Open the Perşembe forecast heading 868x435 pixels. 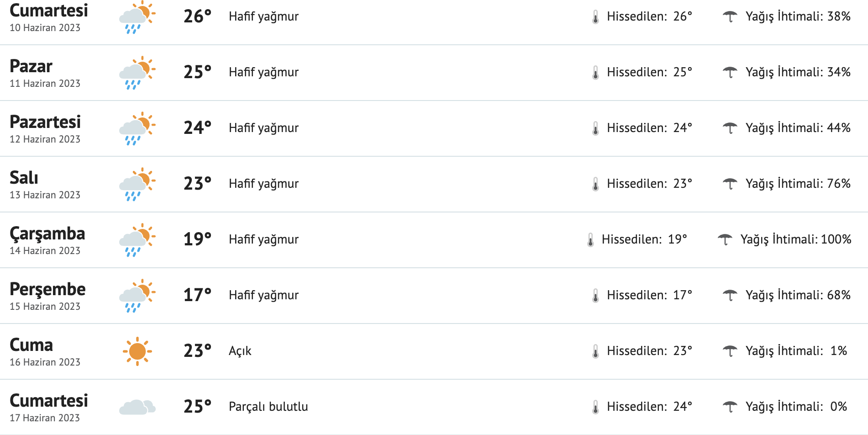coord(47,289)
